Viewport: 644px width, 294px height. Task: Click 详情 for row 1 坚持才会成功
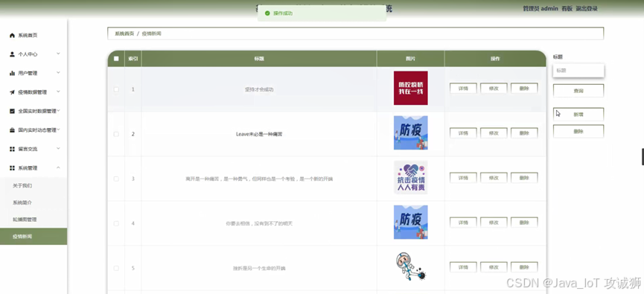point(463,89)
